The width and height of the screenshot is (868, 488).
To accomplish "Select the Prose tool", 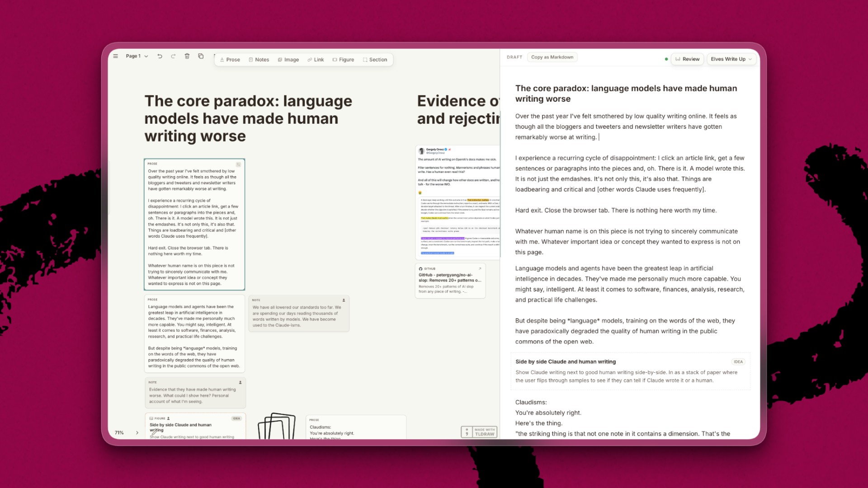I will (230, 60).
